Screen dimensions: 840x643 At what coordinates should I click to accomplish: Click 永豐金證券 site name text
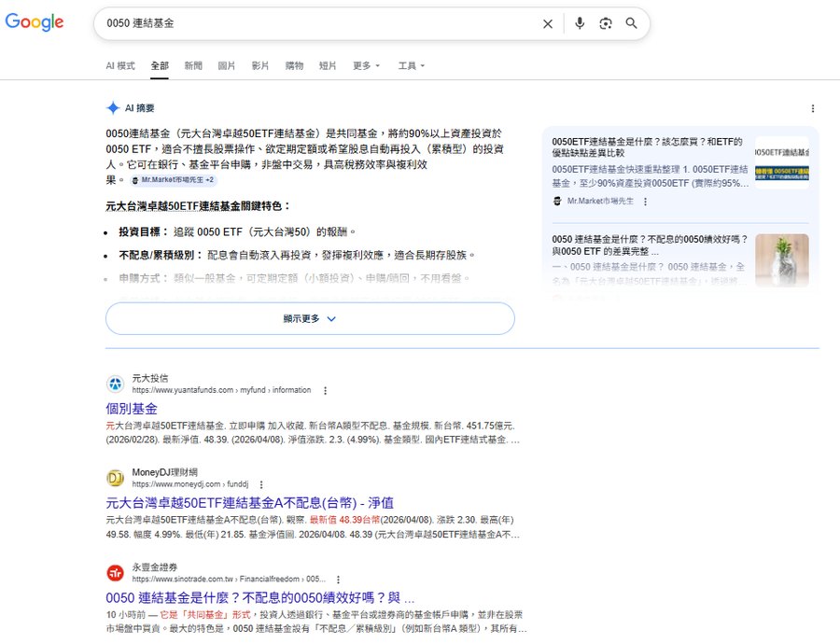[x=155, y=567]
